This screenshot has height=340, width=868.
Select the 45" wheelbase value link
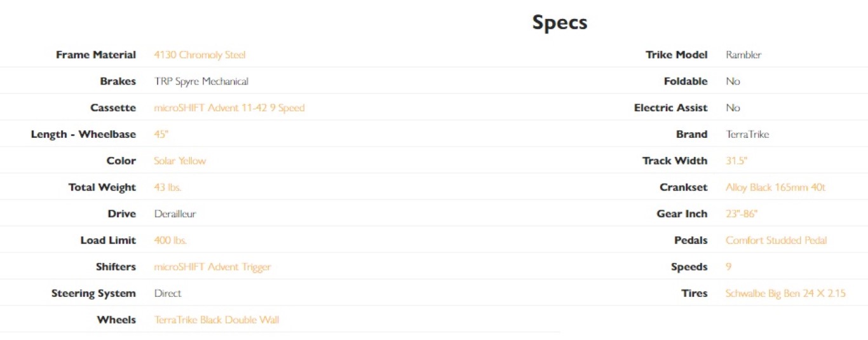[x=161, y=135]
